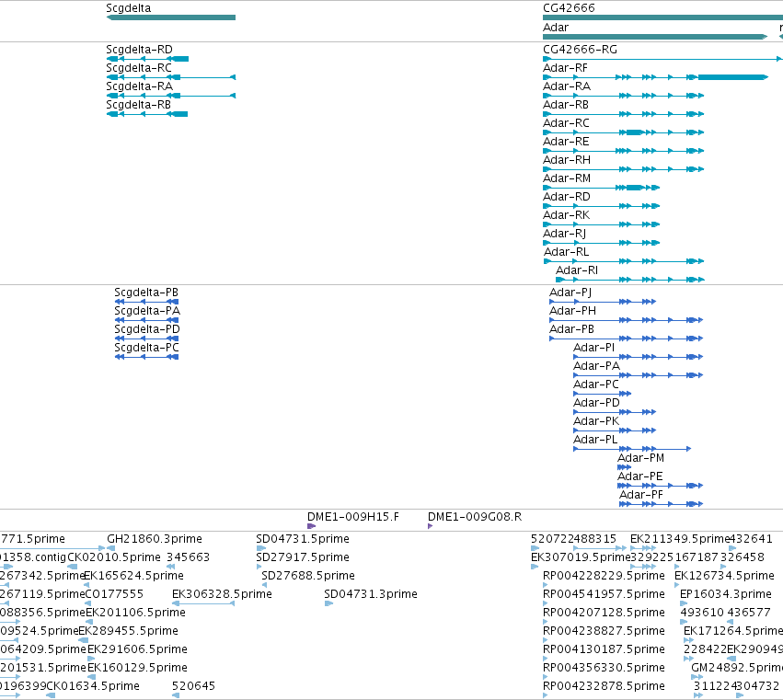Select the Scgdelta-RB transcript

147,114
